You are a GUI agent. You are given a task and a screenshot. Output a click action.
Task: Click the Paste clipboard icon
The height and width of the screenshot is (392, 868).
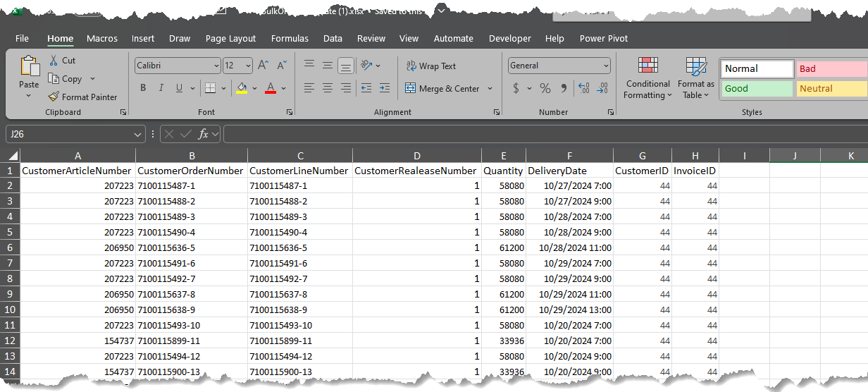30,66
